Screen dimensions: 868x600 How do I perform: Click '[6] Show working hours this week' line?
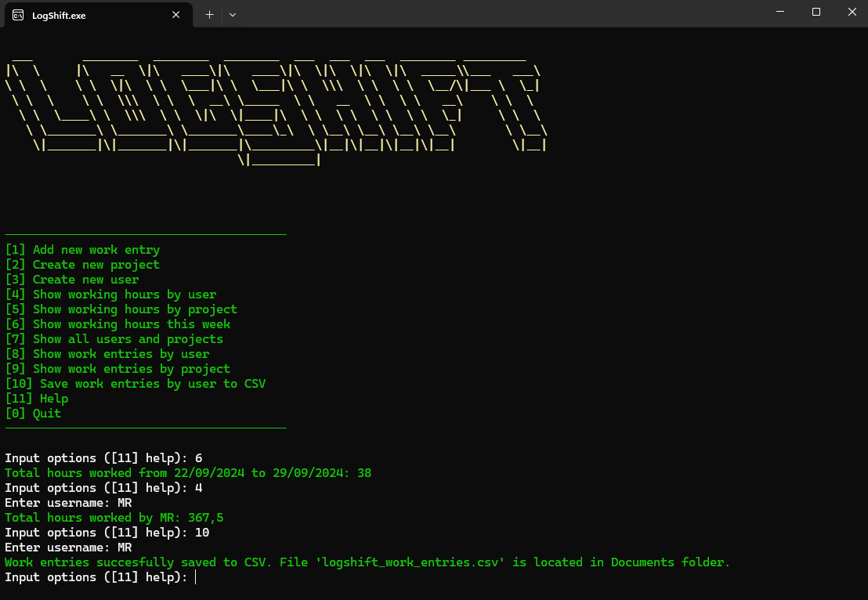point(118,324)
